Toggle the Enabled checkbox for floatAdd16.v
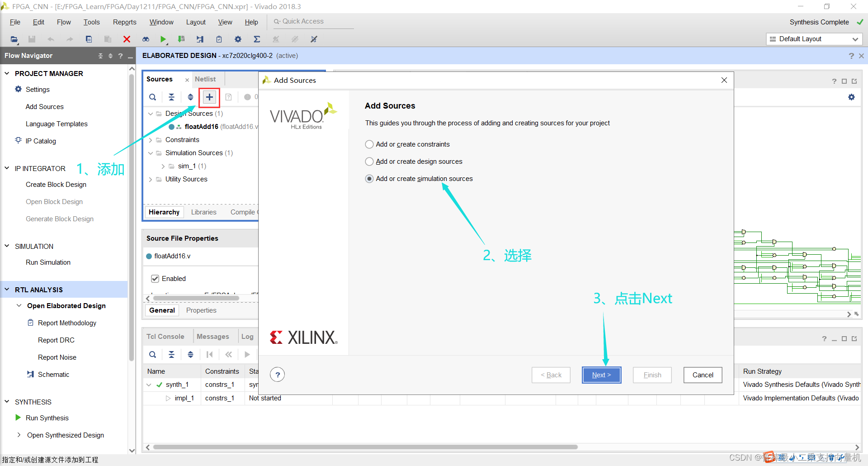 155,279
